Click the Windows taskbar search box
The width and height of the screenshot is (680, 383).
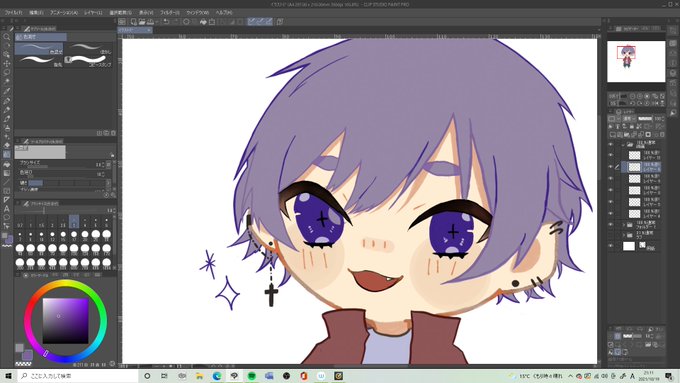point(78,376)
